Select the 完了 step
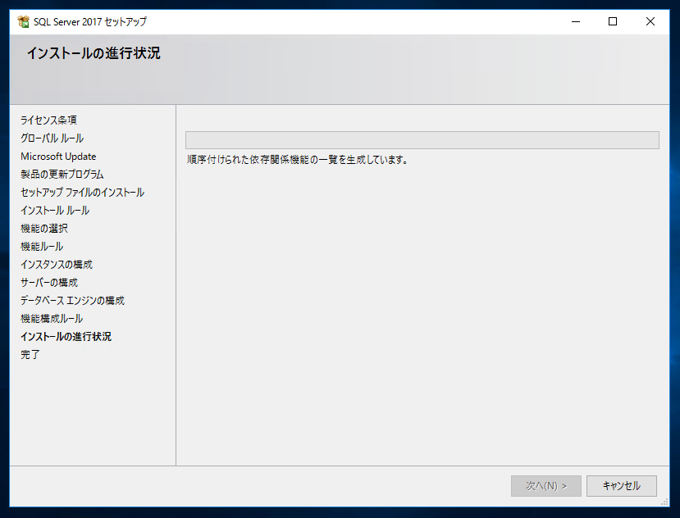 pos(30,354)
